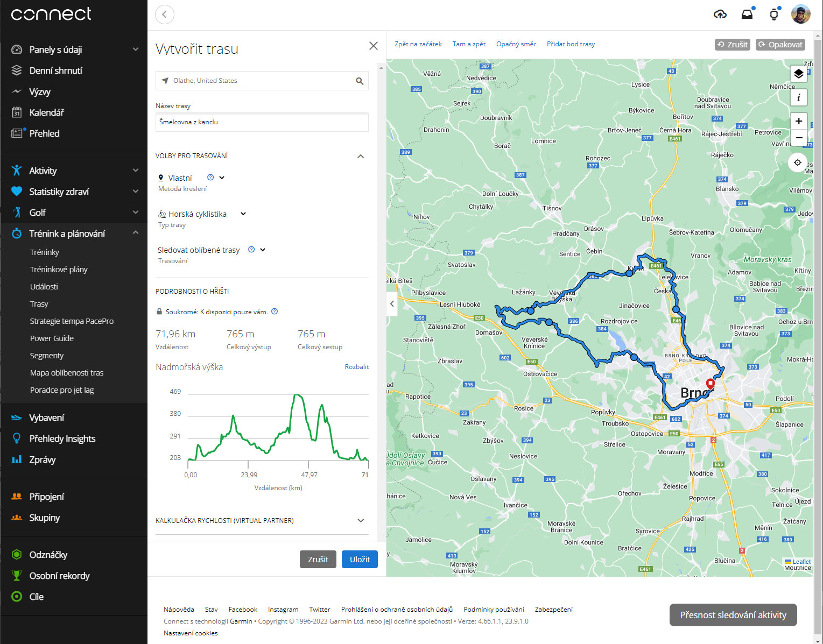The height and width of the screenshot is (644, 823).
Task: Click the Uložit button
Action: coord(360,560)
